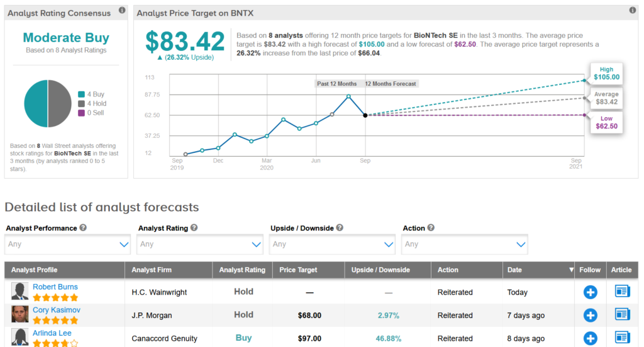Click '7 days ago' date cell

[526, 316]
